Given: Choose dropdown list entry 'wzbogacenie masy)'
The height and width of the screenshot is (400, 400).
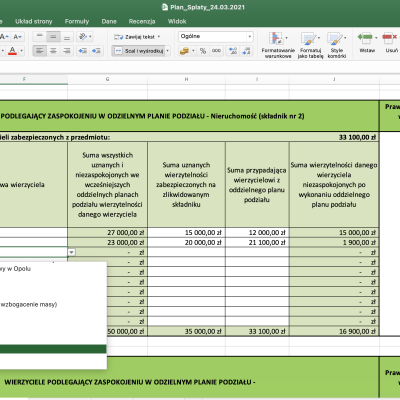Looking at the screenshot, I should [x=29, y=304].
